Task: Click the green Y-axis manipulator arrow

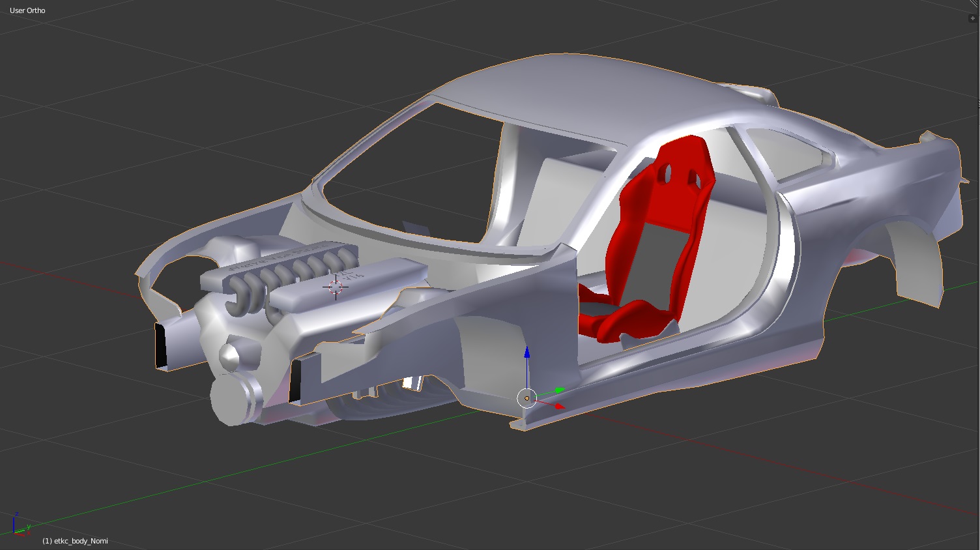Action: click(x=559, y=390)
